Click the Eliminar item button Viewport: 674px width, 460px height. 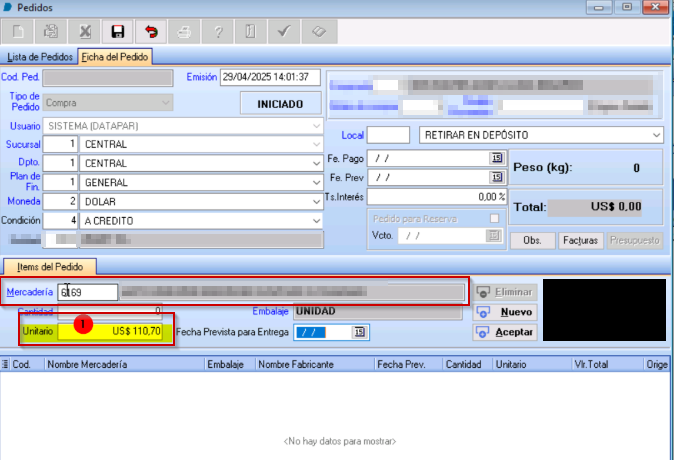505,292
